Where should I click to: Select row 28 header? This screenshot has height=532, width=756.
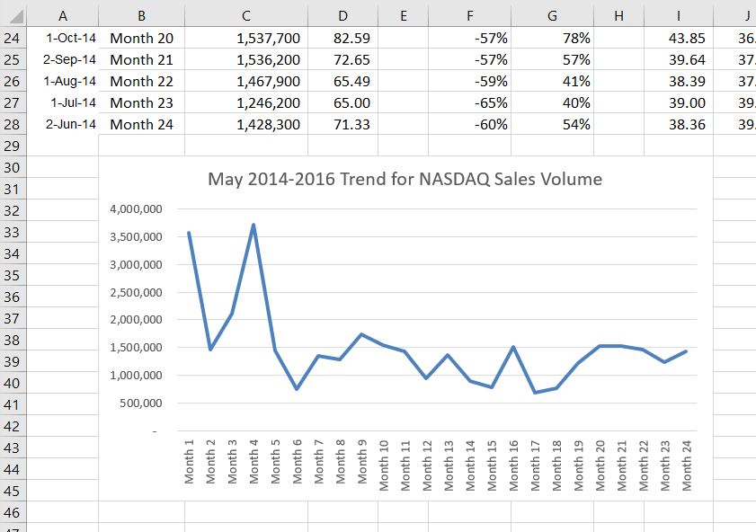[13, 124]
